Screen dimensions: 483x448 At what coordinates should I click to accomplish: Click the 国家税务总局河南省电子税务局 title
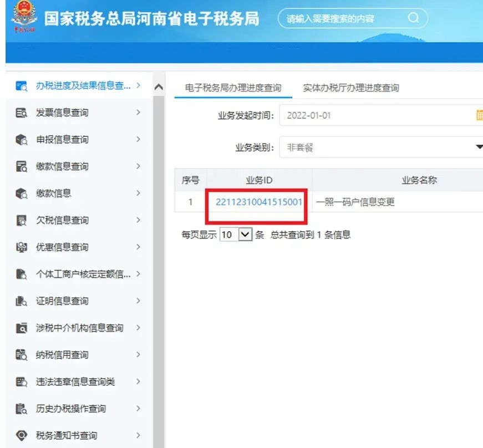pyautogui.click(x=151, y=18)
